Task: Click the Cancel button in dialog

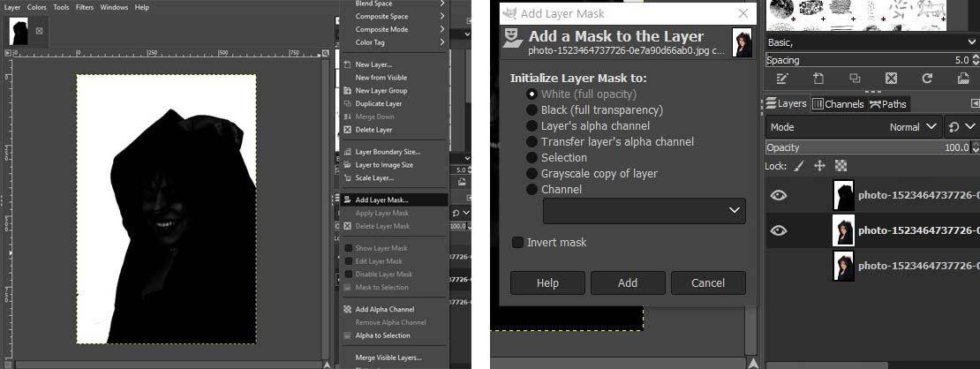Action: pos(708,282)
